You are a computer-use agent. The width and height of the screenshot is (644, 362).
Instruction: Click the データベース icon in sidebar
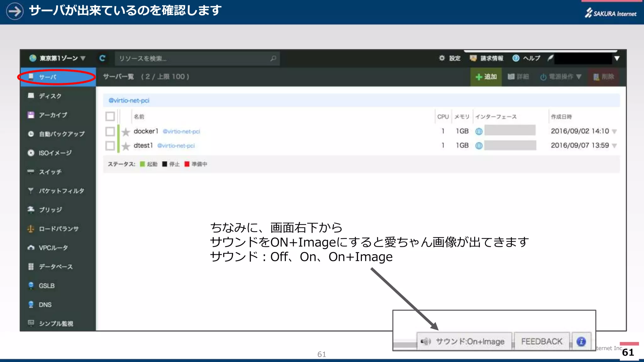click(x=31, y=266)
